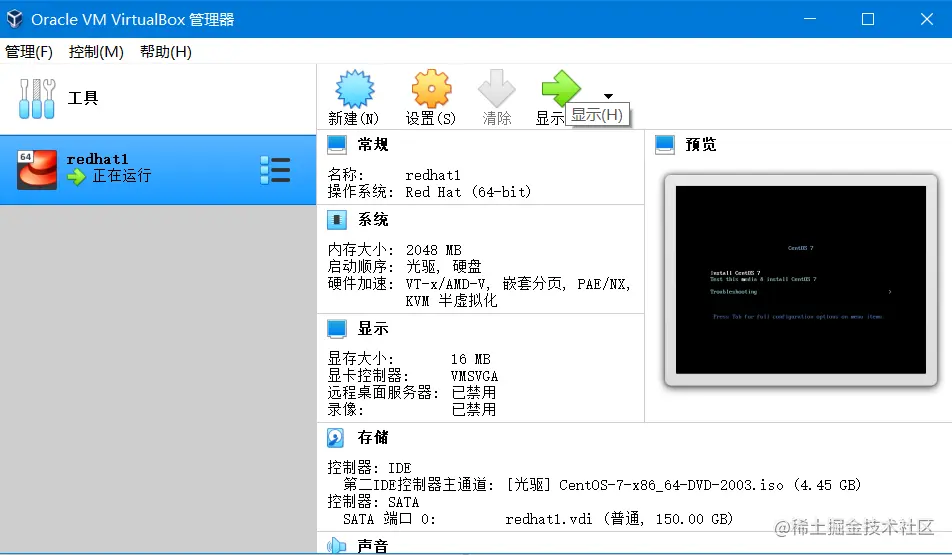Screen dimensions: 952x555
Task: Click the redhat1 name in VM list
Action: pos(98,159)
